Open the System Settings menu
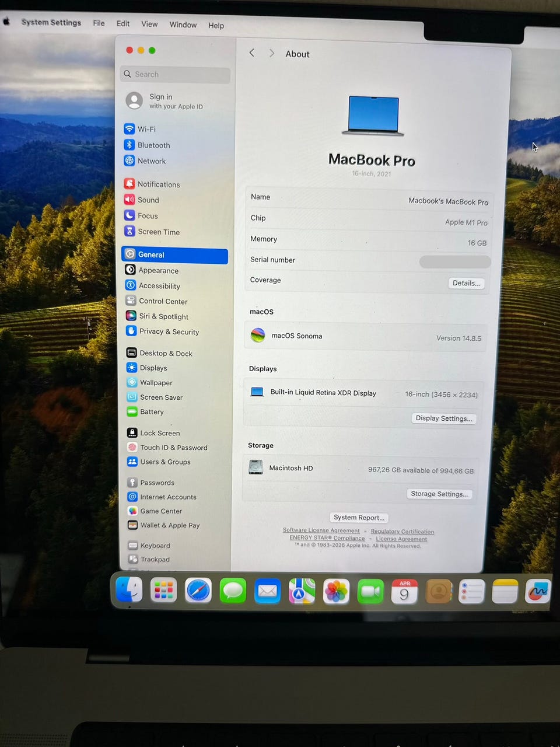Screen dimensions: 560x747 [51, 22]
